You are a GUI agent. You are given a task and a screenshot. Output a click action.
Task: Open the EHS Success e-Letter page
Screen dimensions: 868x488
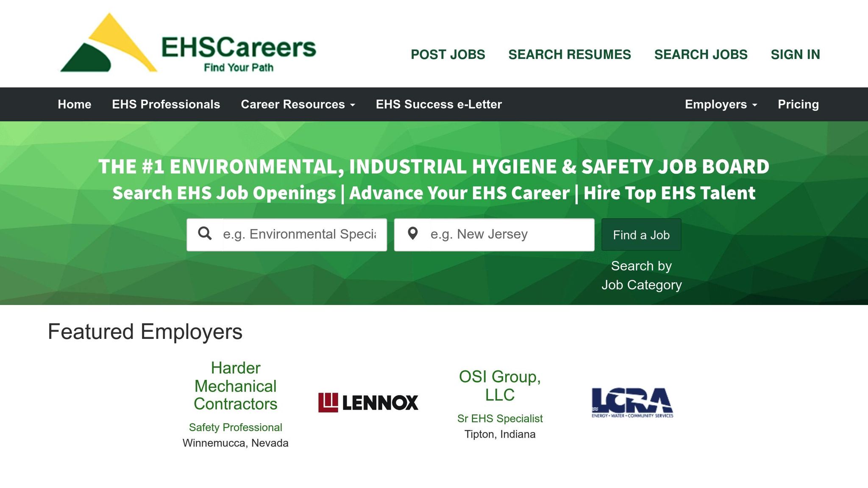tap(439, 105)
